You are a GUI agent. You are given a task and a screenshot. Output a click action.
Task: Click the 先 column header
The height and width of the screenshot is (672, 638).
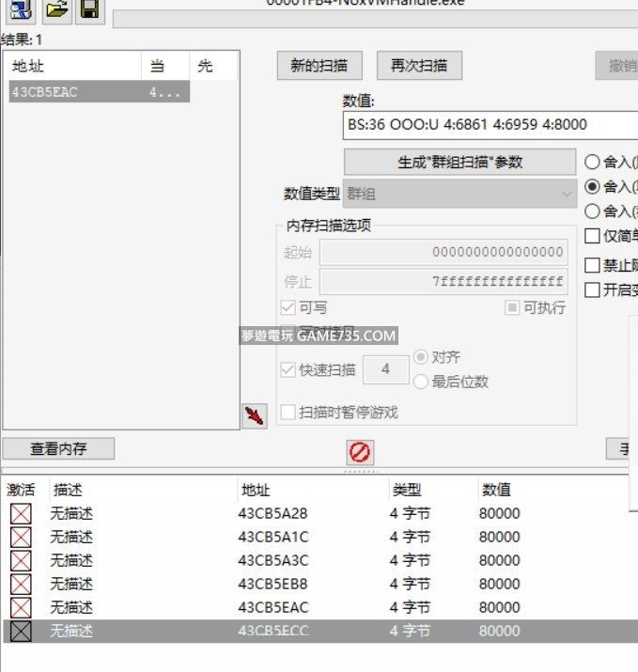point(213,66)
